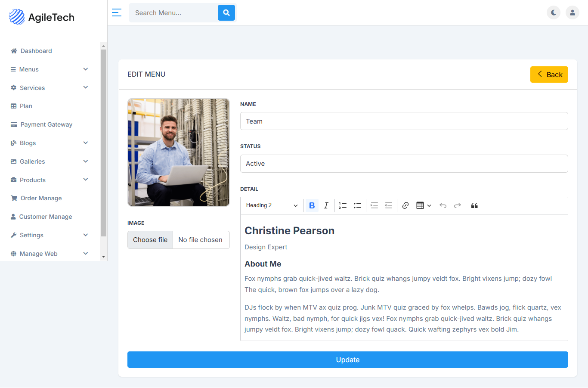Toggle italic formatting in editor
This screenshot has width=588, height=388.
point(326,205)
